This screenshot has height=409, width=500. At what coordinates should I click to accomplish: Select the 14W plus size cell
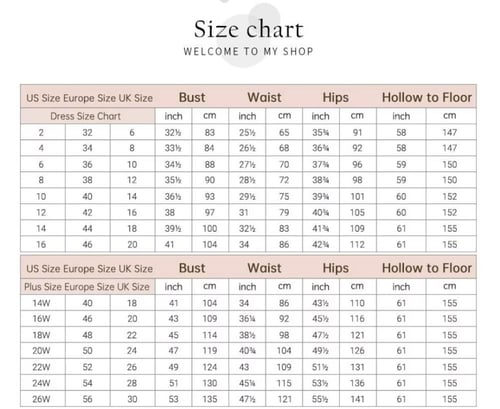click(x=41, y=303)
